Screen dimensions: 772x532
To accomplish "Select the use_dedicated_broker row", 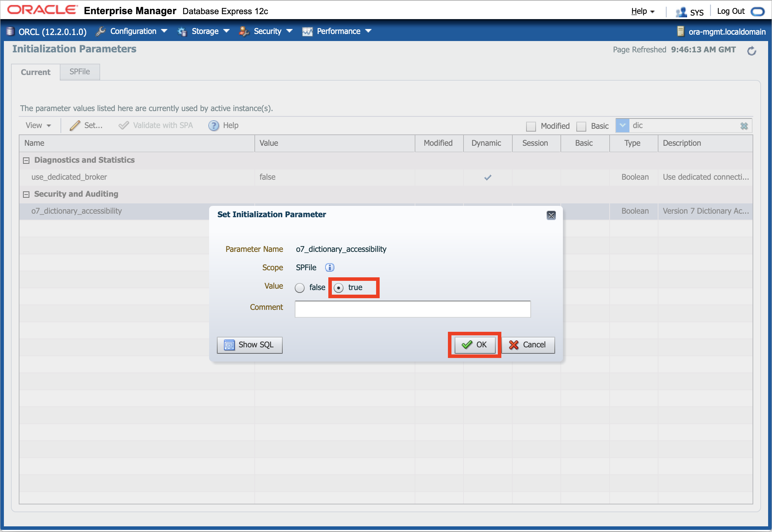I will pos(386,177).
